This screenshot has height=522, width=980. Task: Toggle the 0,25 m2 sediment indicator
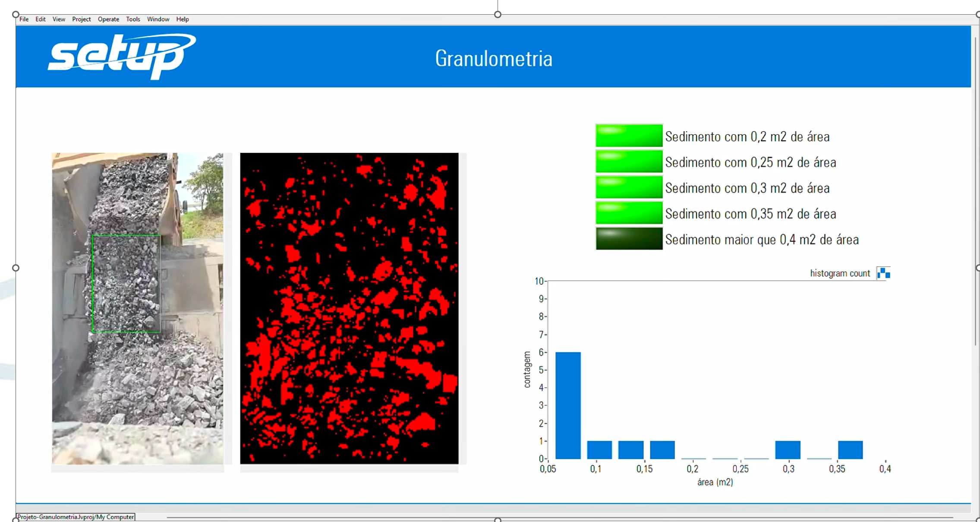pos(629,162)
